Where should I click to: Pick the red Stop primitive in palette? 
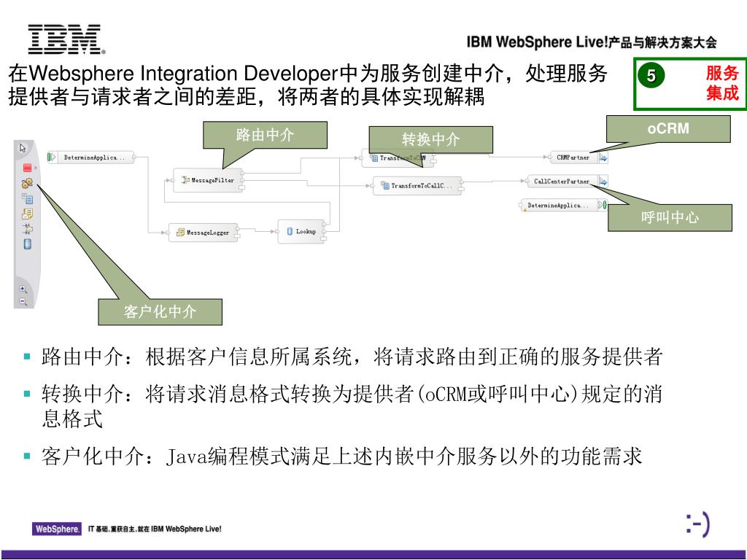pyautogui.click(x=27, y=168)
